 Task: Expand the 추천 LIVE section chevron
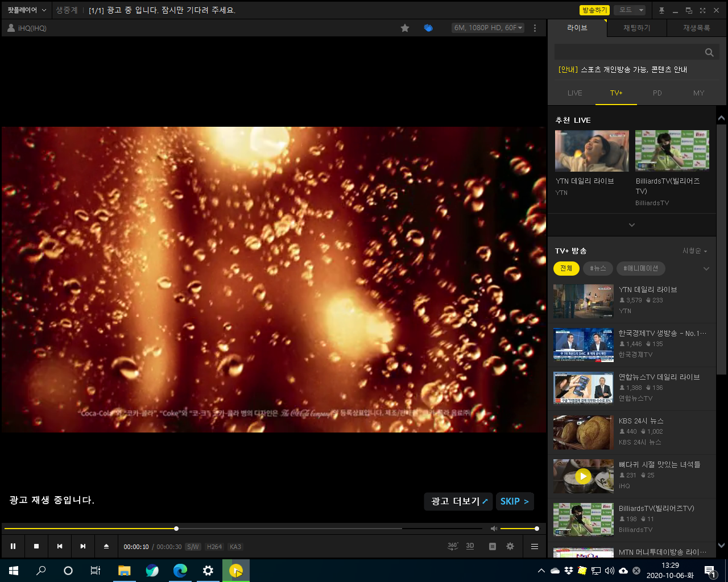point(632,225)
